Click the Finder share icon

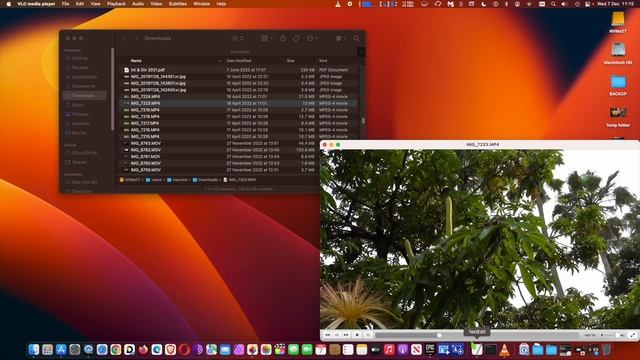[x=283, y=38]
